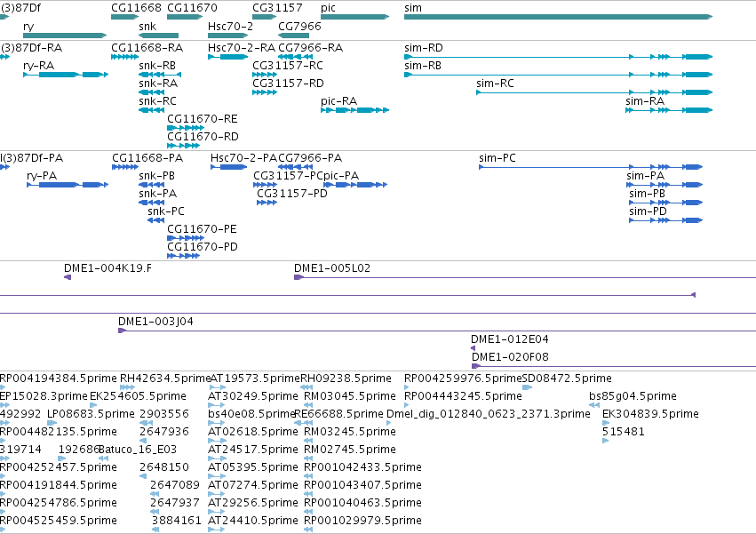756x534 pixels.
Task: Select transcript CG31157-RD
Action: tap(265, 92)
